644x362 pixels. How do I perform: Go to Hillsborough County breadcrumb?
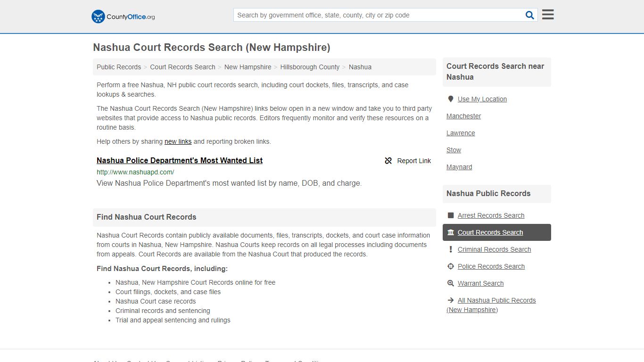[310, 67]
